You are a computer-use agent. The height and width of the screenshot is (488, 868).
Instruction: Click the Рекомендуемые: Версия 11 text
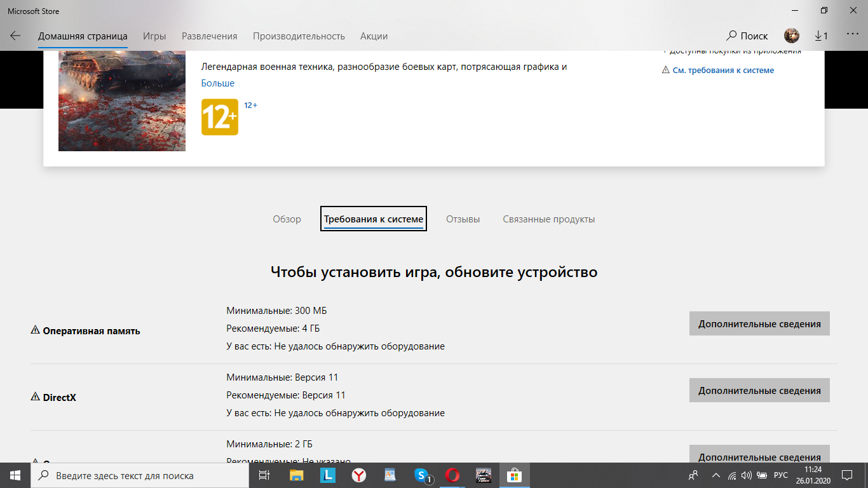[x=286, y=395]
